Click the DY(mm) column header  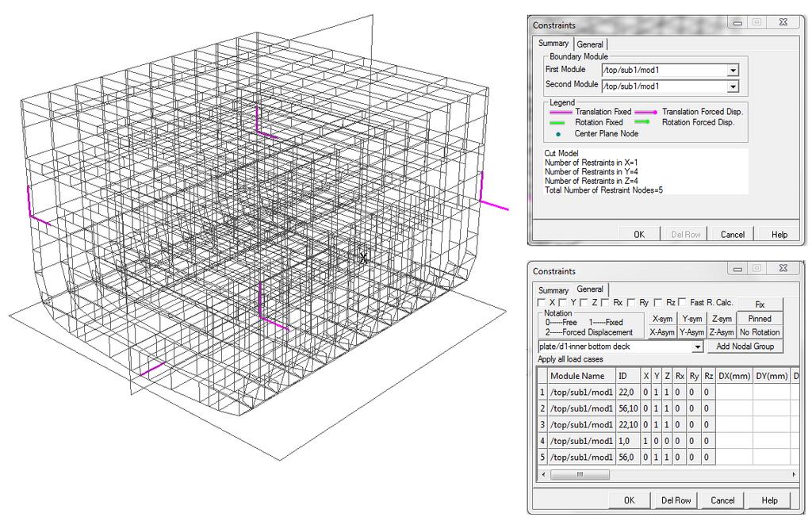(771, 376)
